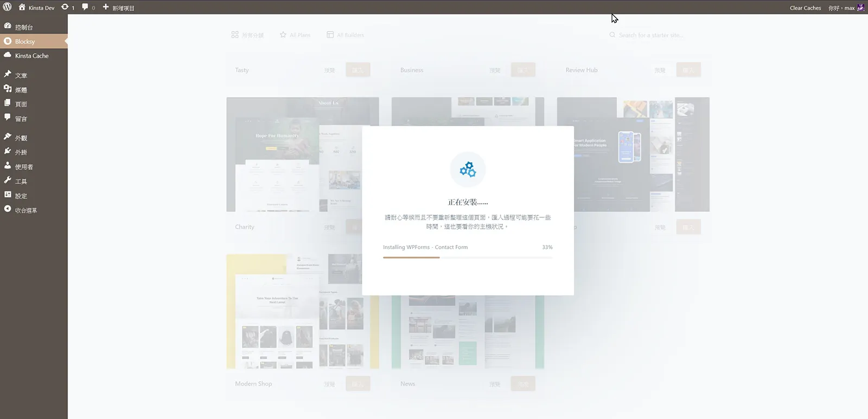Click the import button for News
The height and width of the screenshot is (419, 868).
(x=523, y=384)
